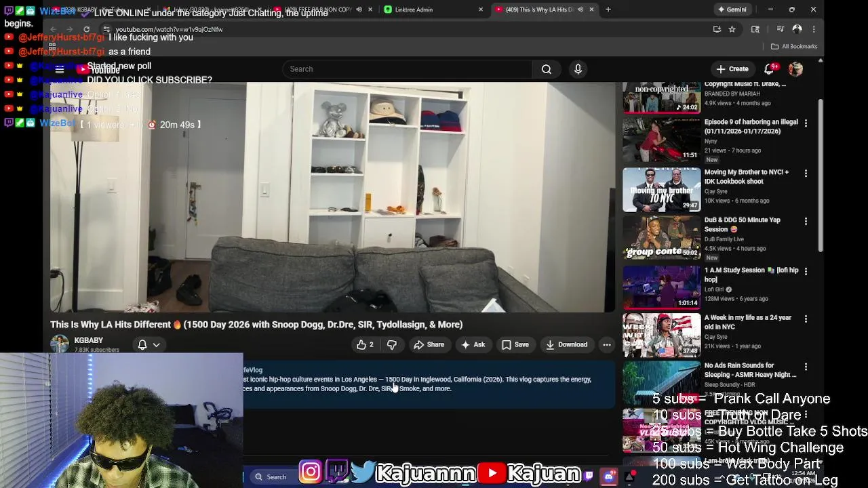This screenshot has height=488, width=868.
Task: Click the YouTube search magnifier button
Action: point(546,69)
